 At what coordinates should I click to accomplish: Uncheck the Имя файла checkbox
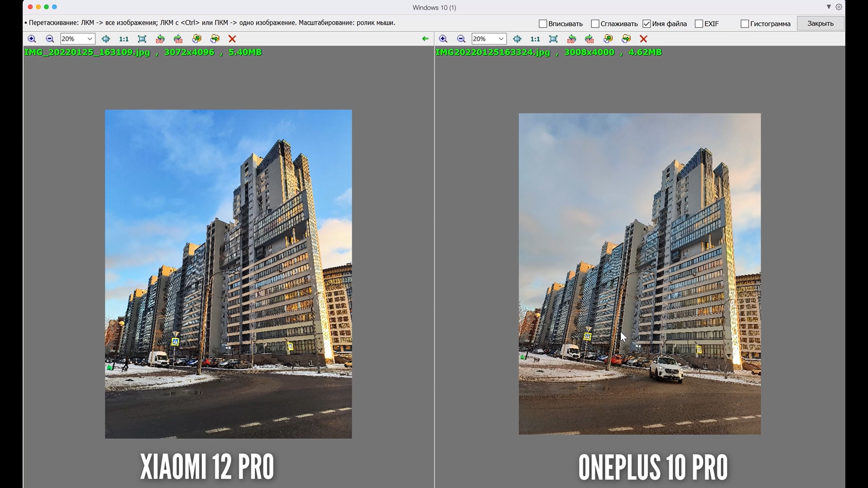(x=647, y=24)
